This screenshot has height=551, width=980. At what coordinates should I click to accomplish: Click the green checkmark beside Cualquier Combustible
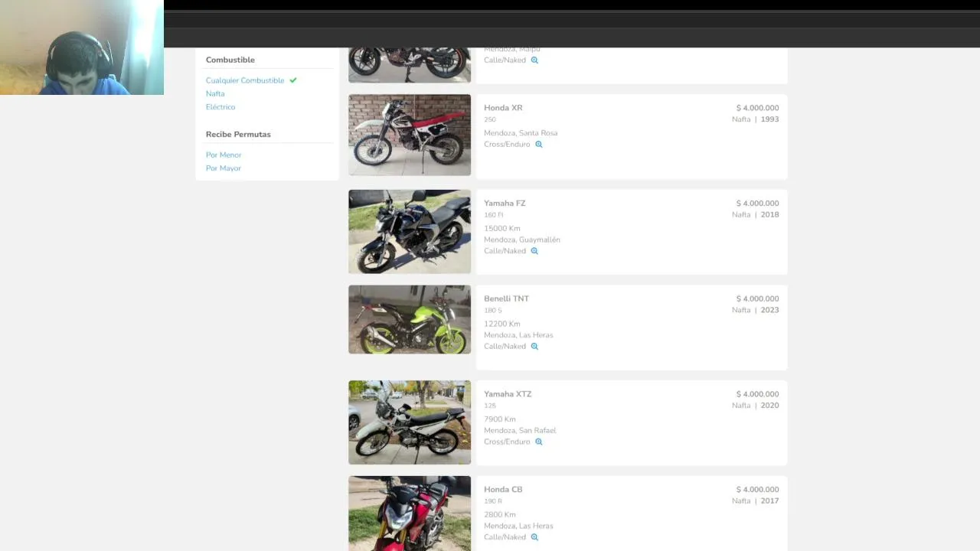click(293, 80)
